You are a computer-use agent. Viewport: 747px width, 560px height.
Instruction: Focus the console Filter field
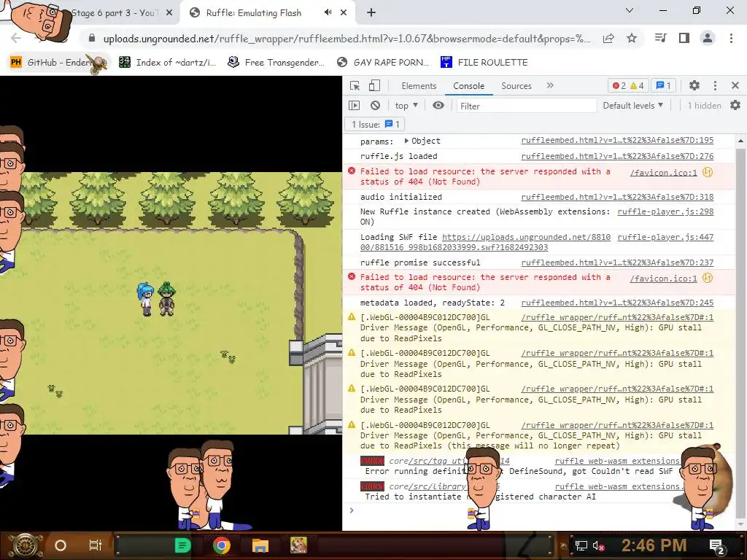[527, 106]
